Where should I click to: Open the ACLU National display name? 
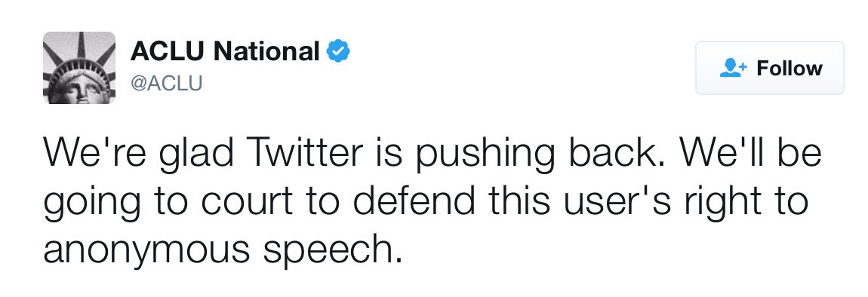coord(225,52)
